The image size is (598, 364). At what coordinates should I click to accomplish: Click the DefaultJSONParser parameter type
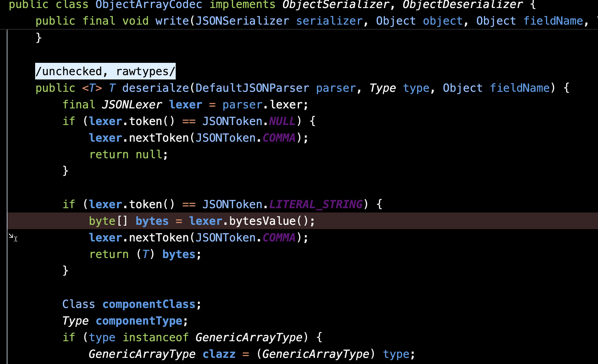pos(252,88)
